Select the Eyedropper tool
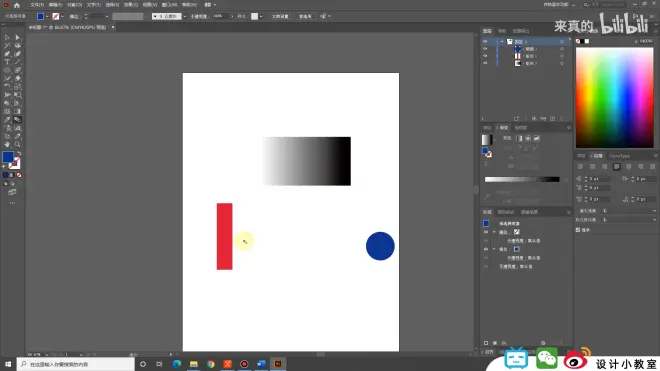 (7, 120)
